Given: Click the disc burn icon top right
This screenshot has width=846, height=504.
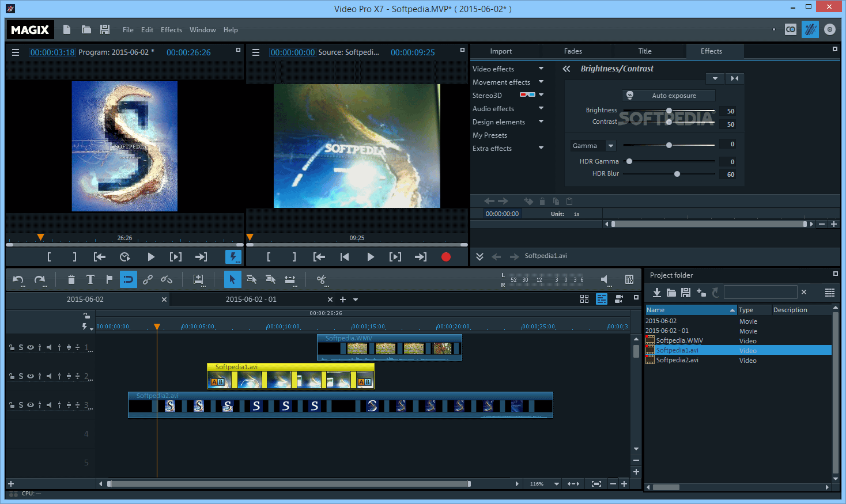Looking at the screenshot, I should 830,29.
